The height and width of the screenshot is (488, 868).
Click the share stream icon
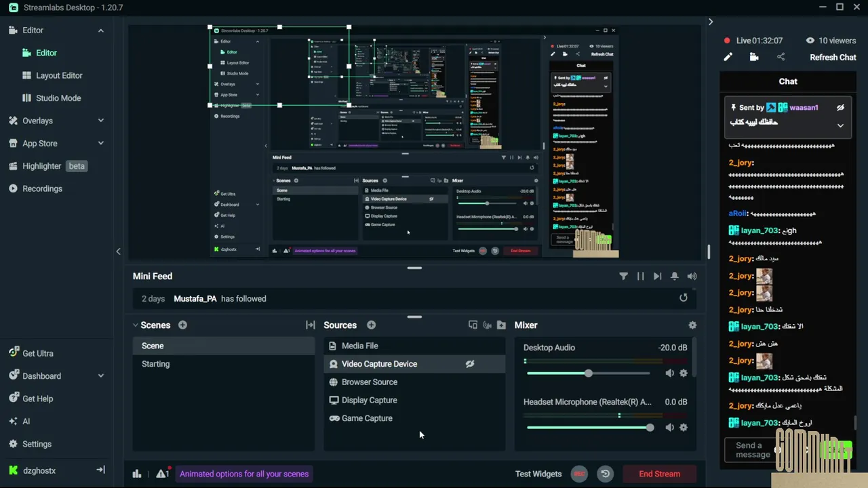(x=781, y=58)
